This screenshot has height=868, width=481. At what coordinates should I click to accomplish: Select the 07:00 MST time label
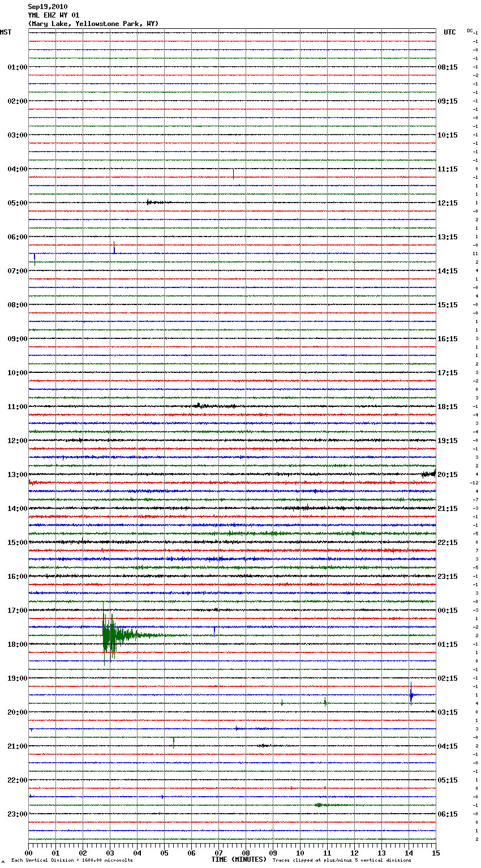coord(17,271)
